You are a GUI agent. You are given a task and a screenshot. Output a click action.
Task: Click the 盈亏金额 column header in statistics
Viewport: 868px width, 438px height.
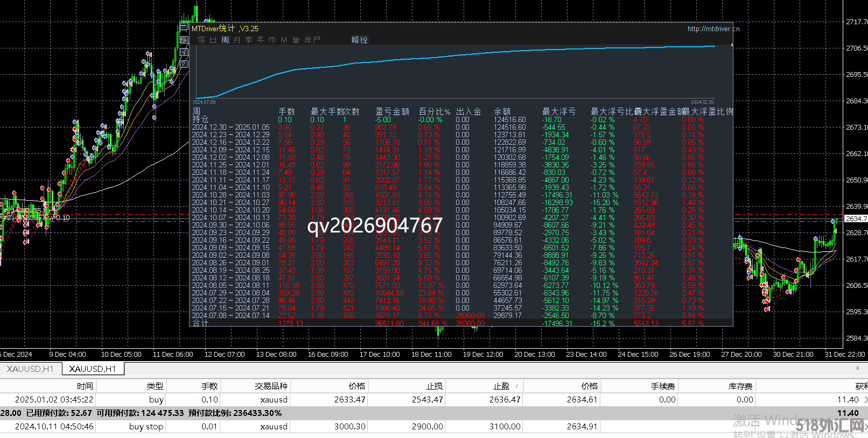click(392, 111)
